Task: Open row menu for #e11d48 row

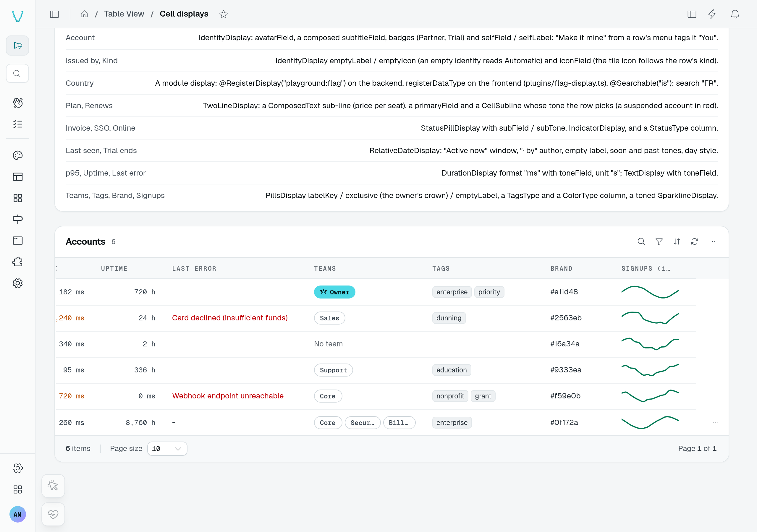Action: [715, 292]
